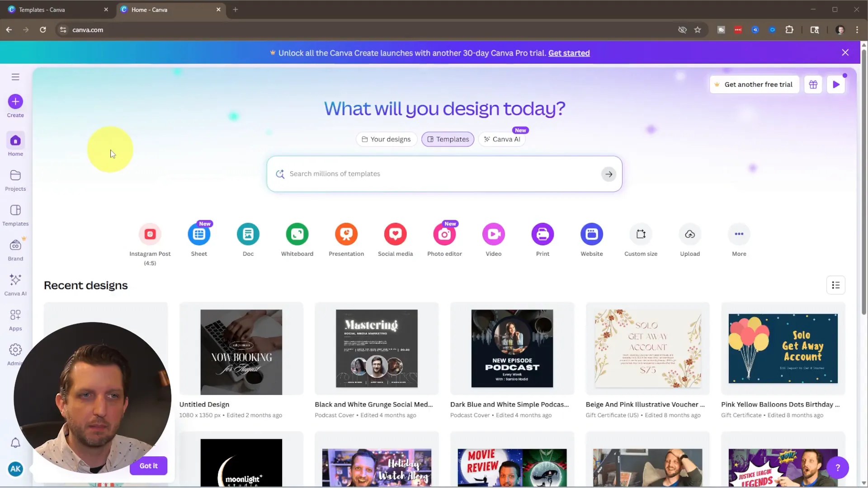Screen dimensions: 868x488
Task: Open the Chrome profile avatar
Action: [840, 30]
